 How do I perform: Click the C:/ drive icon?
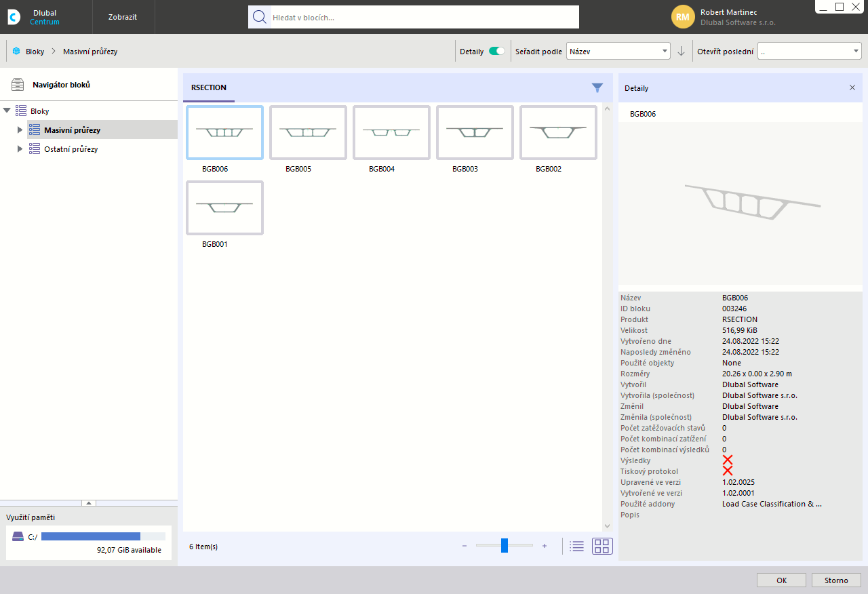(x=18, y=536)
